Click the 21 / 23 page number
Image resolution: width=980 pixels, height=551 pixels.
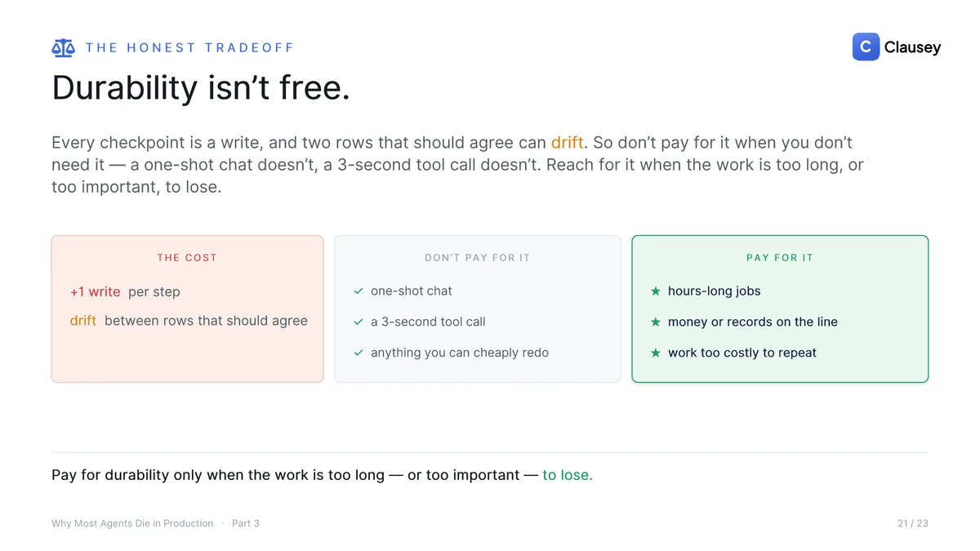[x=913, y=523]
